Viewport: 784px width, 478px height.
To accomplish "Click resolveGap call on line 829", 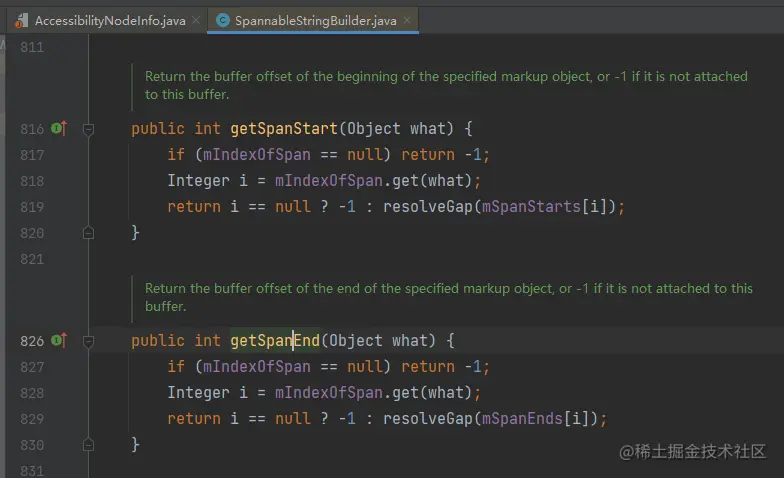I will click(x=428, y=418).
